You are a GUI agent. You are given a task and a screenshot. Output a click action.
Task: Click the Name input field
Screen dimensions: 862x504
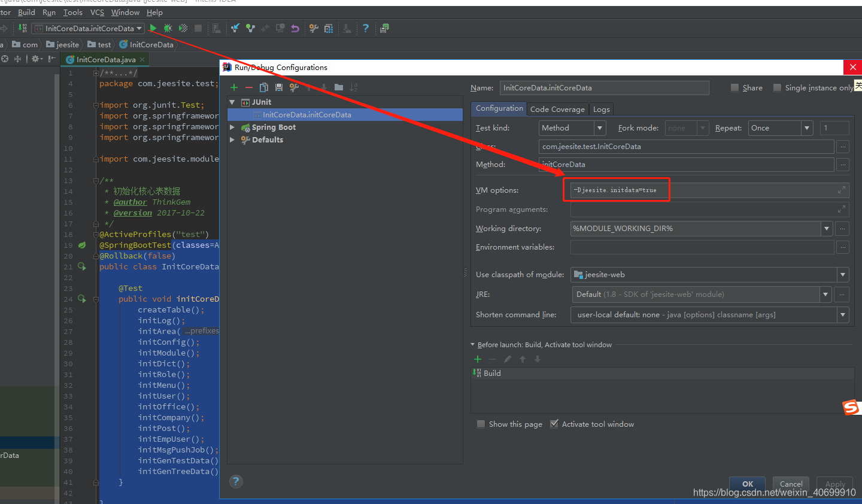[x=605, y=87]
